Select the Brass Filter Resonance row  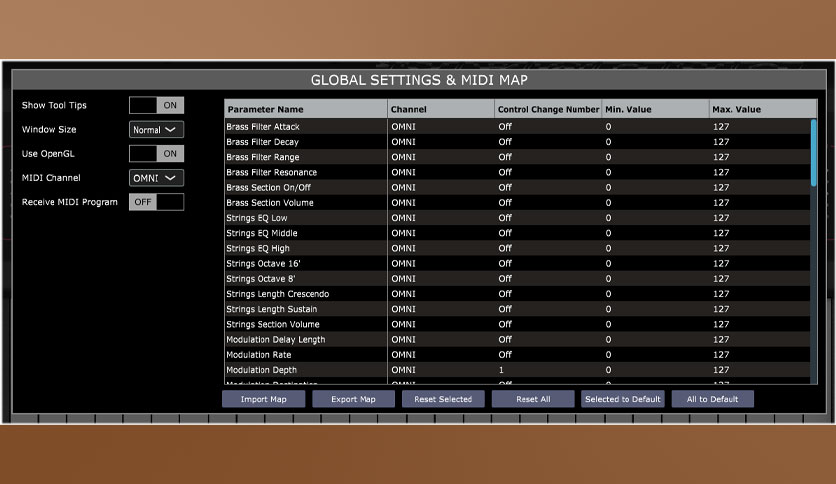[517, 172]
